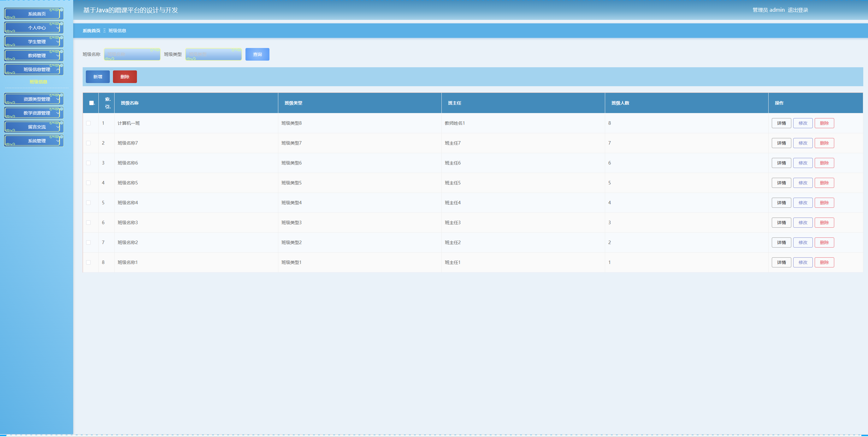Image resolution: width=868 pixels, height=437 pixels.
Task: Collapse the 班级信息管理 section
Action: 58,69
